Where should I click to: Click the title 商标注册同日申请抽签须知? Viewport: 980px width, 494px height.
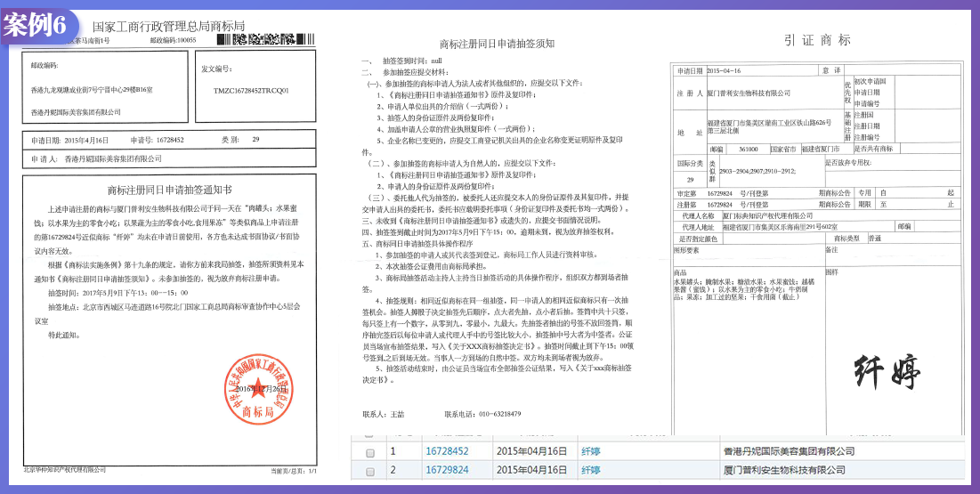pyautogui.click(x=497, y=44)
